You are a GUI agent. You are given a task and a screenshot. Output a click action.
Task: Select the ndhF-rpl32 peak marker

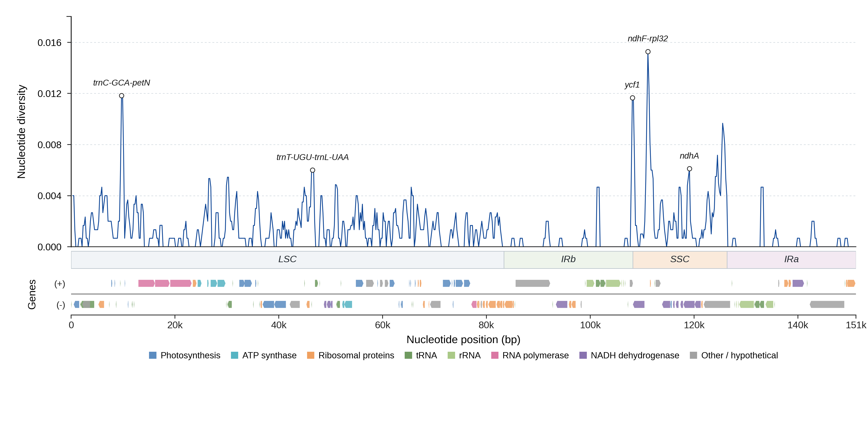tap(648, 52)
